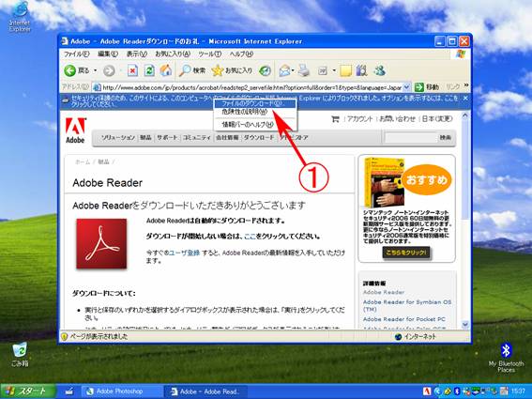This screenshot has width=532, height=399.
Task: Click the show desktop quick launch icon
Action: 69,391
